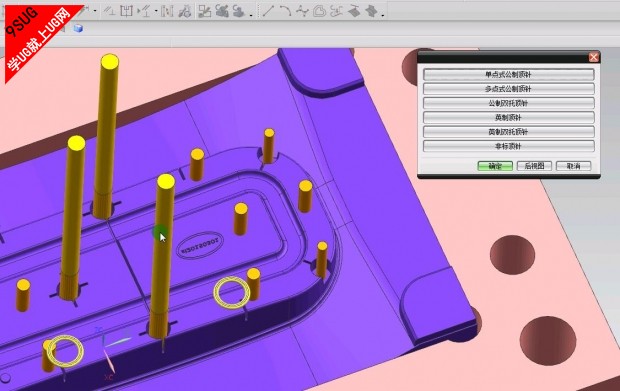Click the 后视图 button
The height and width of the screenshot is (391, 620).
(534, 166)
